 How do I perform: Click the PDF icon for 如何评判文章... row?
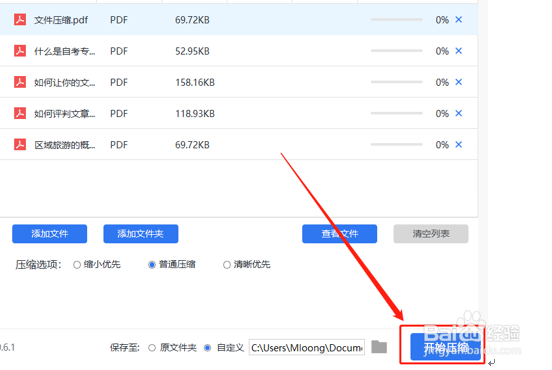[20, 113]
